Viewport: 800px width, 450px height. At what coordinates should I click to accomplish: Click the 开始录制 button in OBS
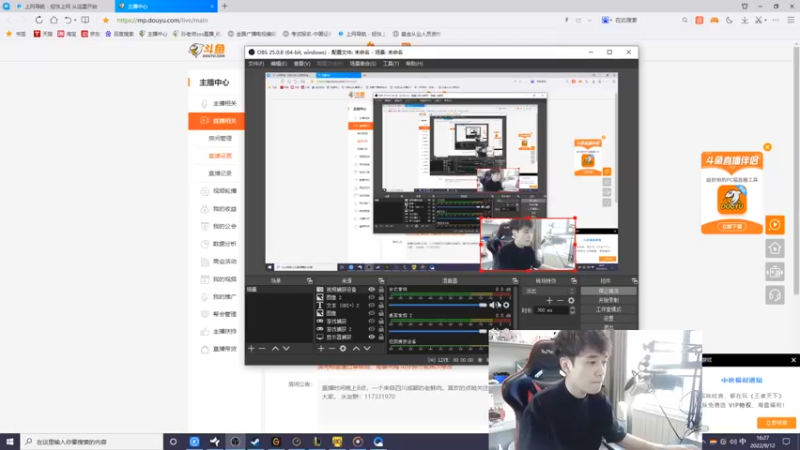(609, 300)
